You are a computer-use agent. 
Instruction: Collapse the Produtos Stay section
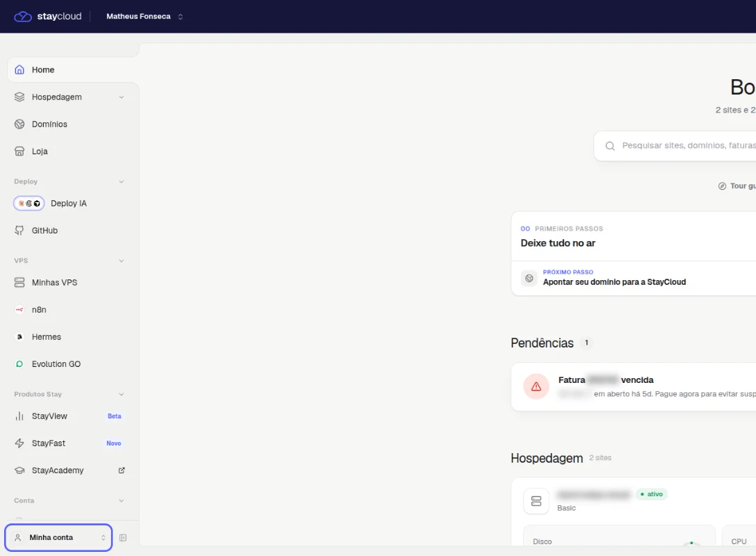[122, 395]
